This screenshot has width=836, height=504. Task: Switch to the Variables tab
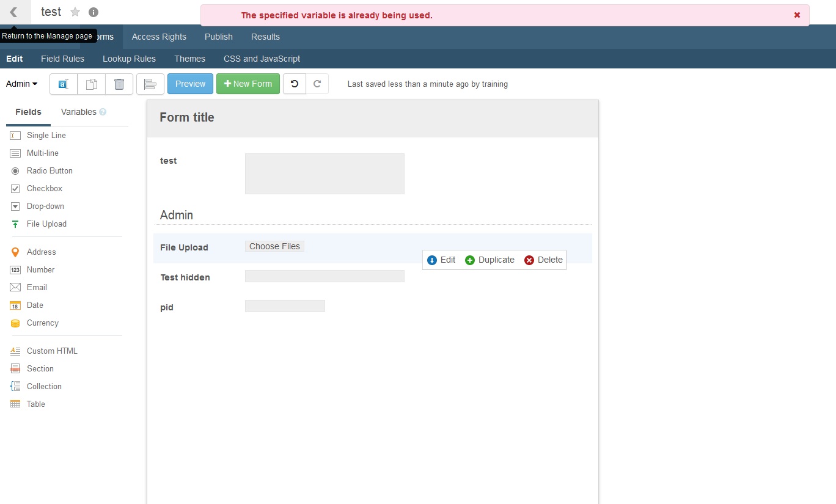79,112
